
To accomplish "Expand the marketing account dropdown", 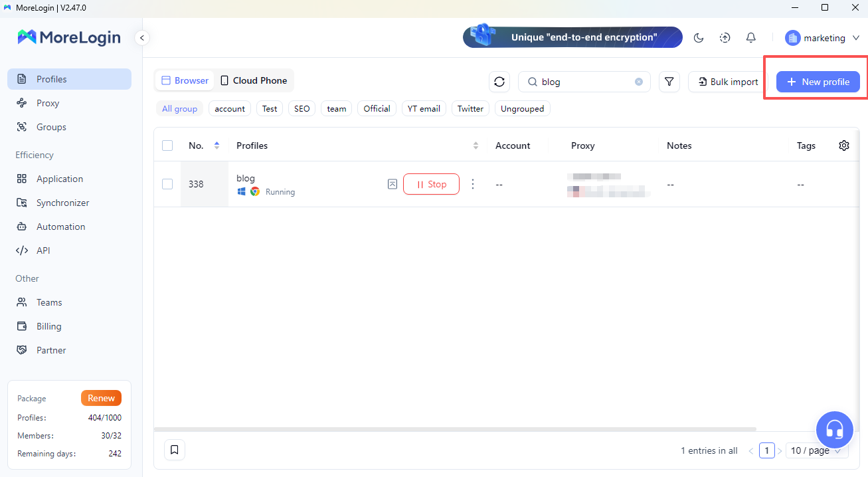I will coord(824,38).
